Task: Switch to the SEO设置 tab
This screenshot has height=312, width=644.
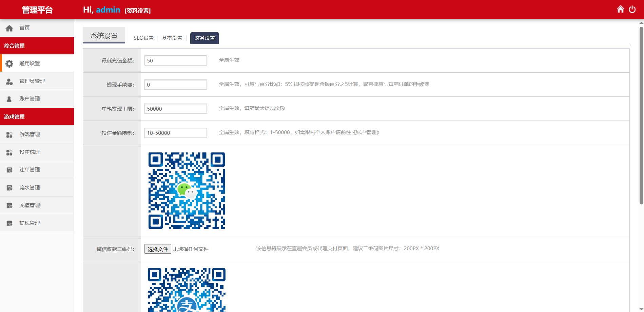Action: coord(143,38)
